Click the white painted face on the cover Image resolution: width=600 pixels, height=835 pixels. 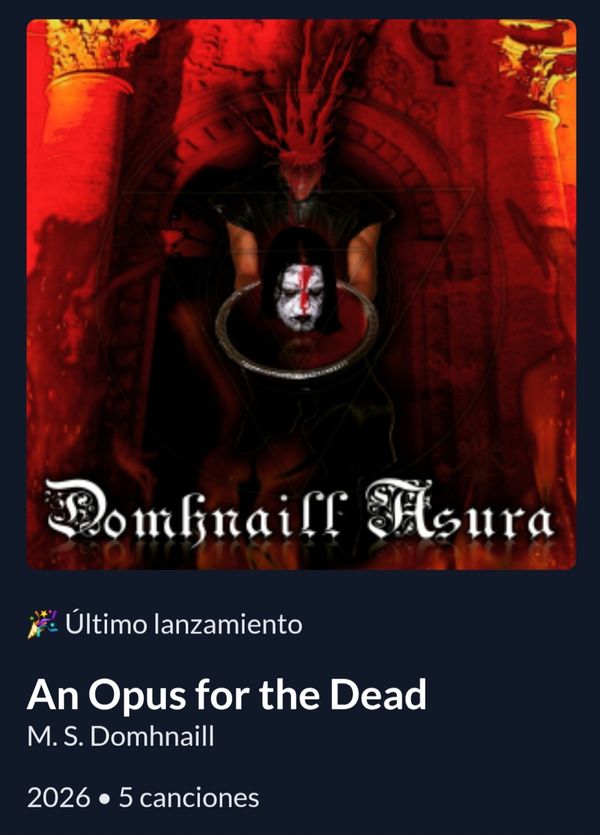(301, 297)
